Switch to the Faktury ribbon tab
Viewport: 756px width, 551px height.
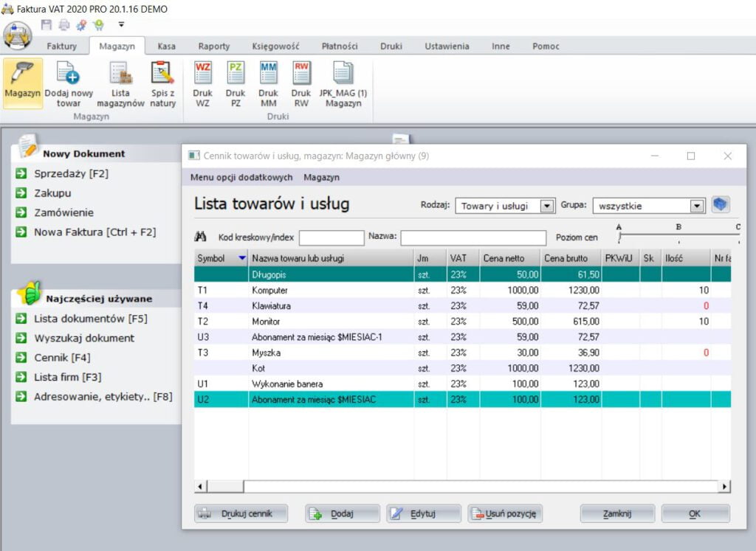coord(62,46)
